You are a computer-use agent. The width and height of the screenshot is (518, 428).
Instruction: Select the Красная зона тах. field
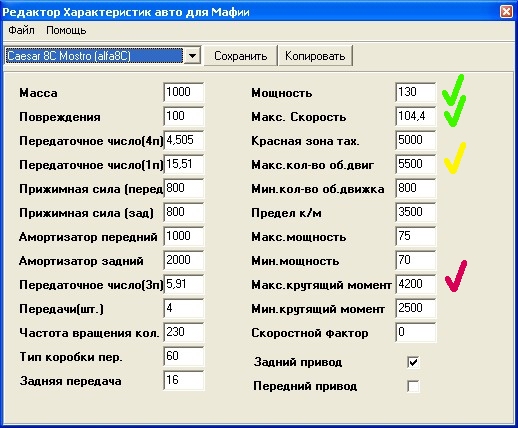[416, 140]
